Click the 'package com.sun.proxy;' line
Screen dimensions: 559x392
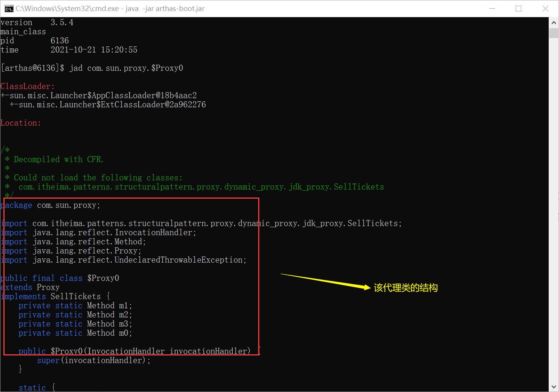pyautogui.click(x=50, y=205)
